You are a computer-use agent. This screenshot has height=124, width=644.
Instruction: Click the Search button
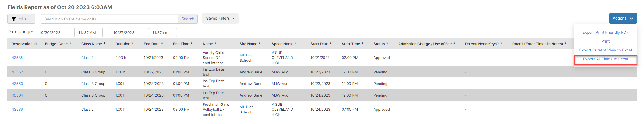point(188,19)
